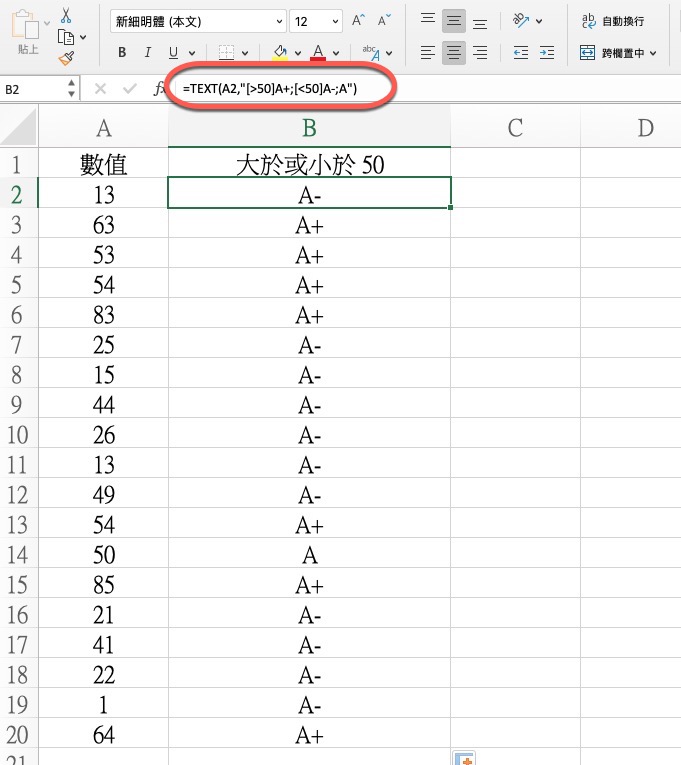Open the borders dropdown arrow
Screen dimensions: 681x765
[x=245, y=53]
